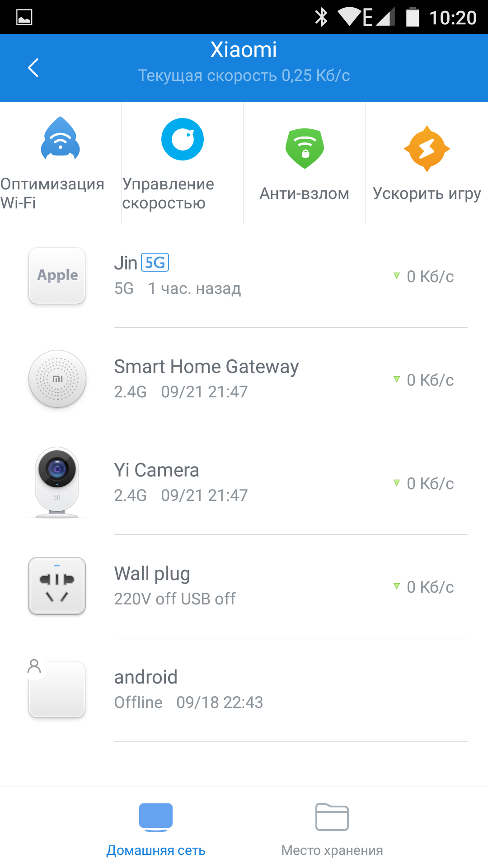Tap the back arrow in header

point(33,68)
